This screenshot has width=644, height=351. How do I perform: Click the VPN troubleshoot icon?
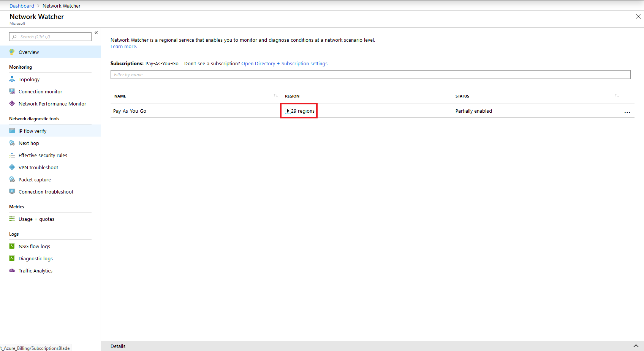coord(12,167)
